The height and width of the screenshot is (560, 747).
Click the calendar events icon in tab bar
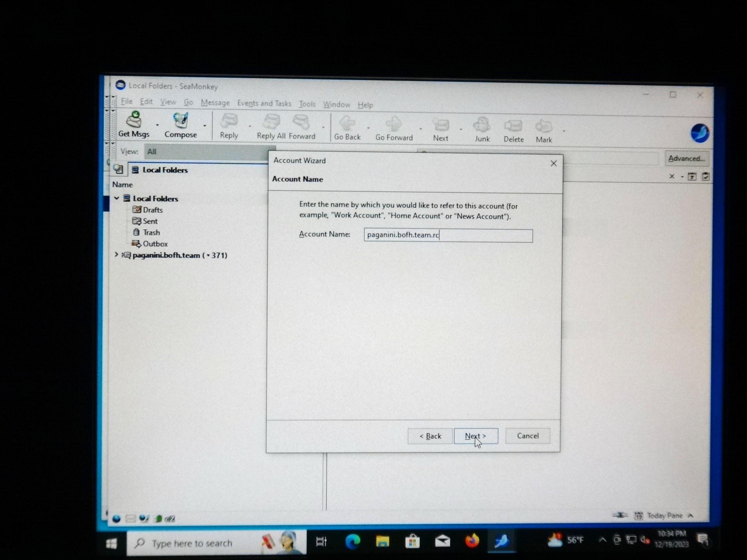click(692, 176)
